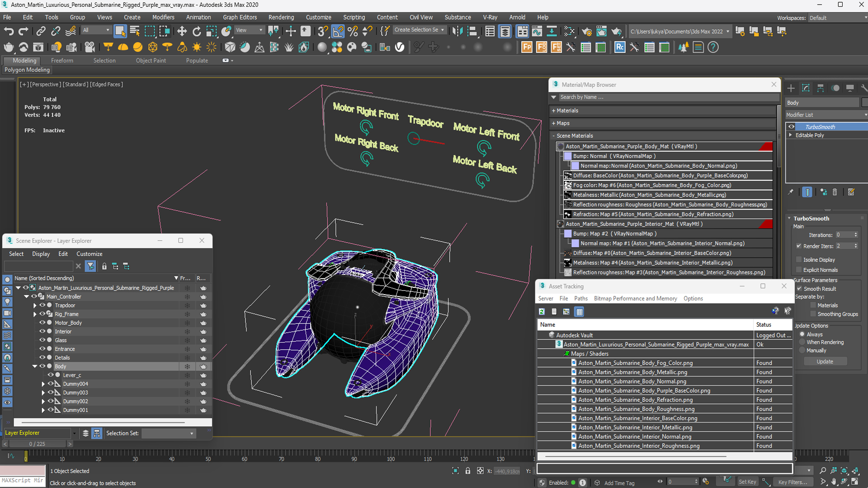Image resolution: width=868 pixels, height=488 pixels.
Task: Click the Polygon Modeling button
Action: (27, 70)
